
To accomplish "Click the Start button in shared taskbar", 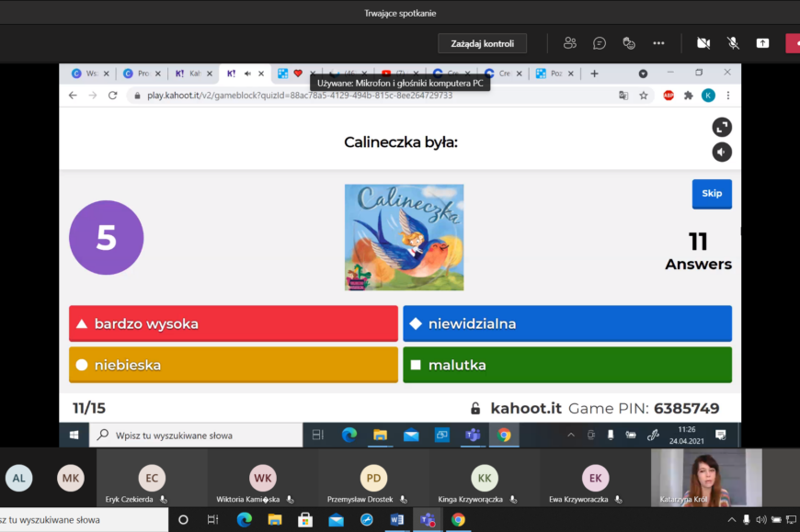I will click(x=74, y=436).
